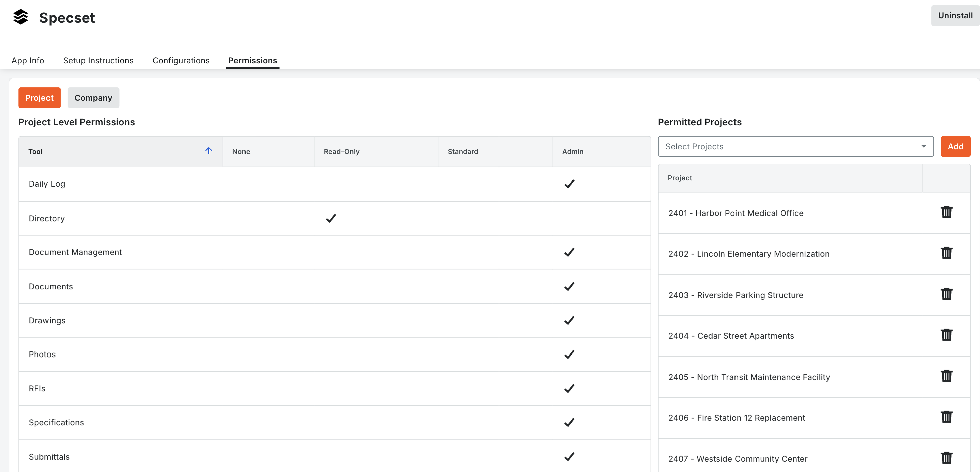Click 2403 - Riverside Parking Structure text
The width and height of the screenshot is (980, 472).
pos(736,295)
